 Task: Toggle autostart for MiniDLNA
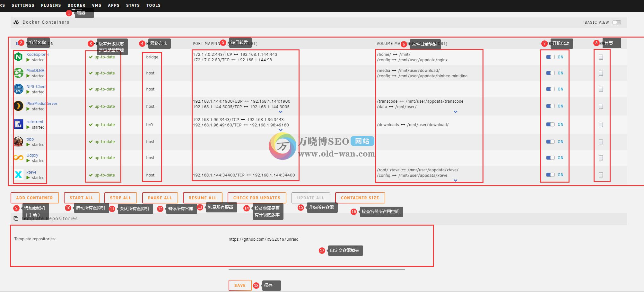click(550, 73)
